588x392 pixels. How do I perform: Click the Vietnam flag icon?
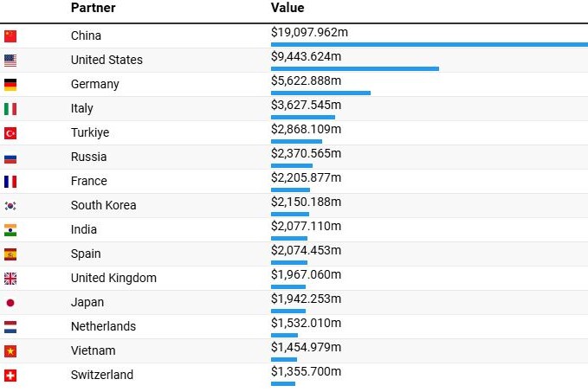10,351
